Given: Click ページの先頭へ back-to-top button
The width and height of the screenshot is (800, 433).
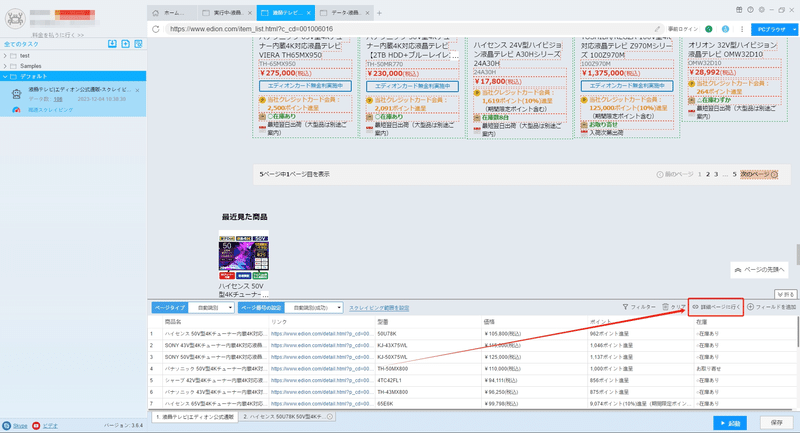Looking at the screenshot, I should click(759, 270).
